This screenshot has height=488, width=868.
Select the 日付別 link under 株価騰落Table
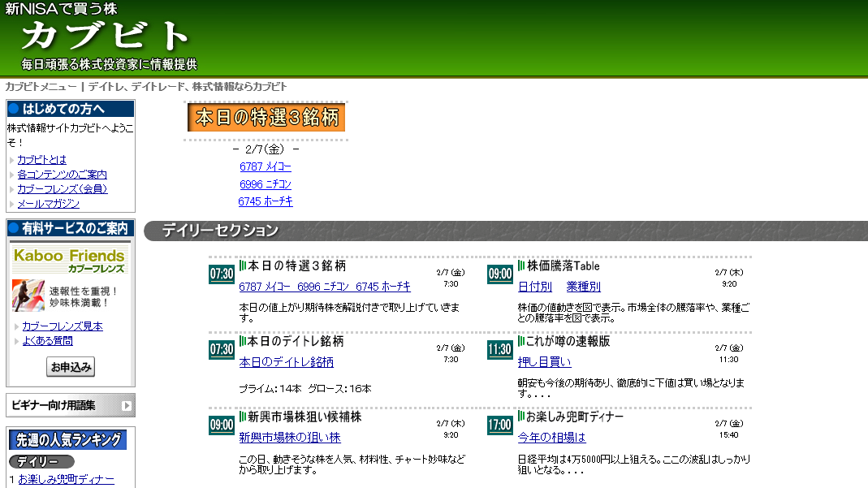pos(534,287)
